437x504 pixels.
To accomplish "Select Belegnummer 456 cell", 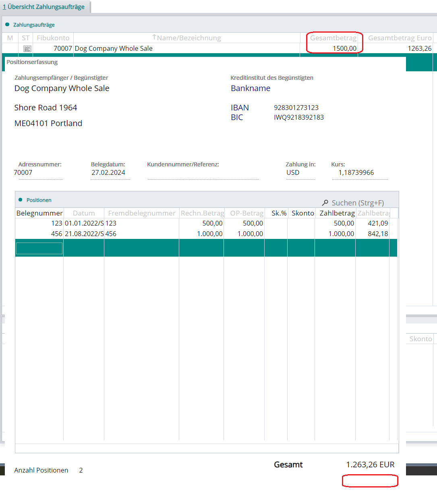I will pyautogui.click(x=39, y=234).
